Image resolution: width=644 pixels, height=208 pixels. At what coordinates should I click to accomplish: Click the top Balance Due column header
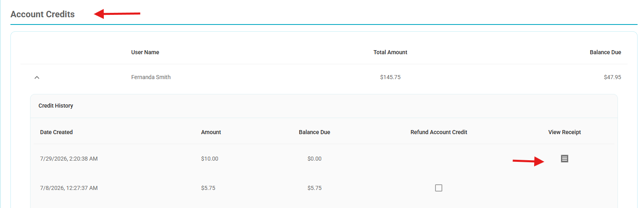pyautogui.click(x=605, y=52)
